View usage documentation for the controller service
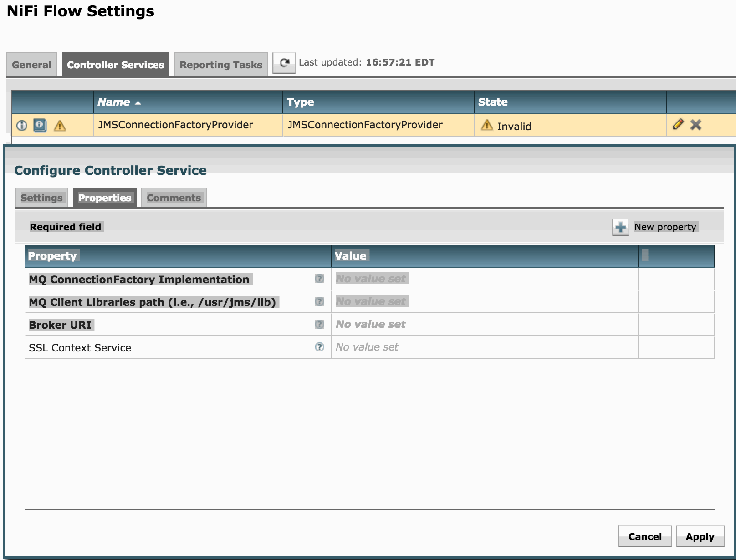This screenshot has width=736, height=560. coord(40,125)
